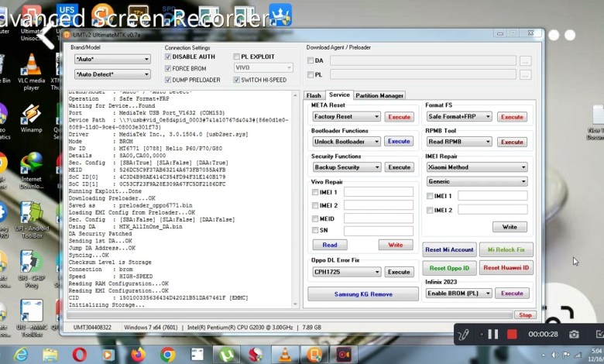Image resolution: width=604 pixels, height=364 pixels.
Task: Stop the recording with red square
Action: (512, 334)
